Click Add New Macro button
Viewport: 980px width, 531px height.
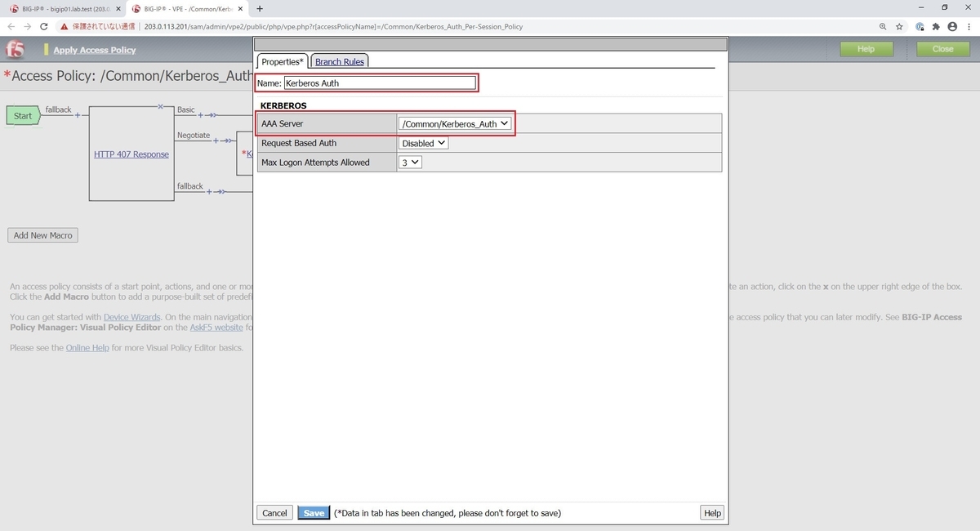tap(43, 235)
